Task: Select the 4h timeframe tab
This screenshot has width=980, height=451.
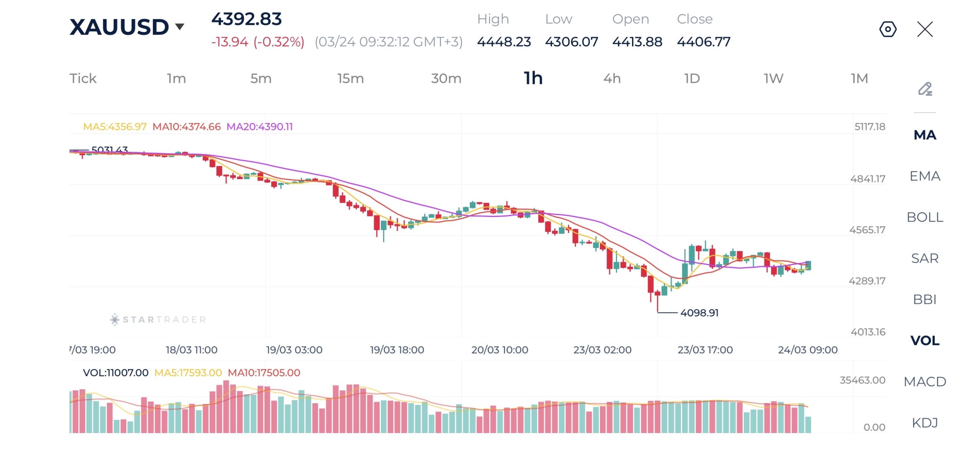Action: [x=612, y=79]
